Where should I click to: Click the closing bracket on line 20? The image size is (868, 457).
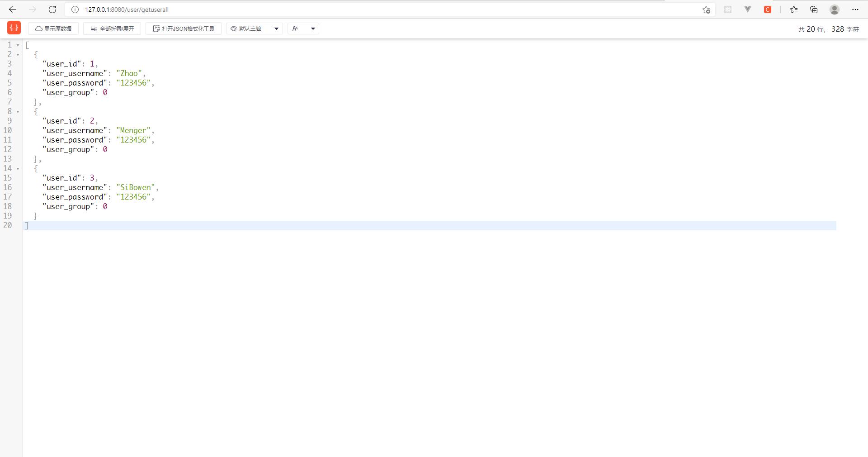pos(27,225)
